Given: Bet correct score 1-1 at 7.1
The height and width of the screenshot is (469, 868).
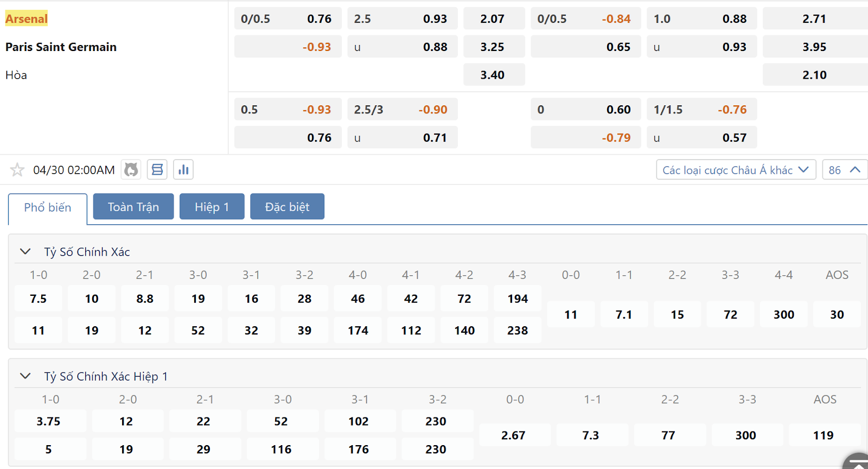Looking at the screenshot, I should (x=624, y=314).
